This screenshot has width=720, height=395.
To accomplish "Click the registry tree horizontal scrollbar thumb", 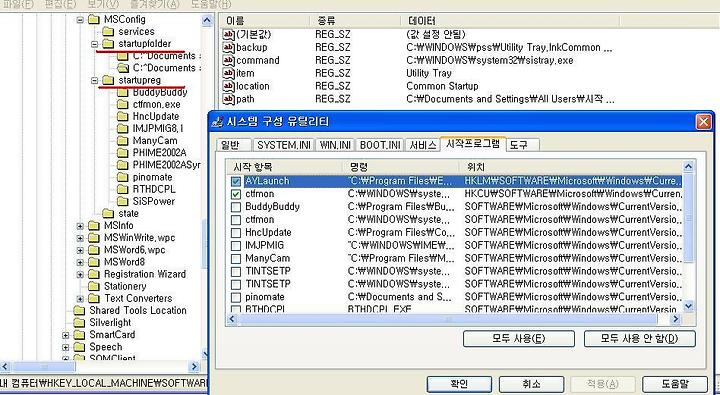I will click(x=44, y=367).
